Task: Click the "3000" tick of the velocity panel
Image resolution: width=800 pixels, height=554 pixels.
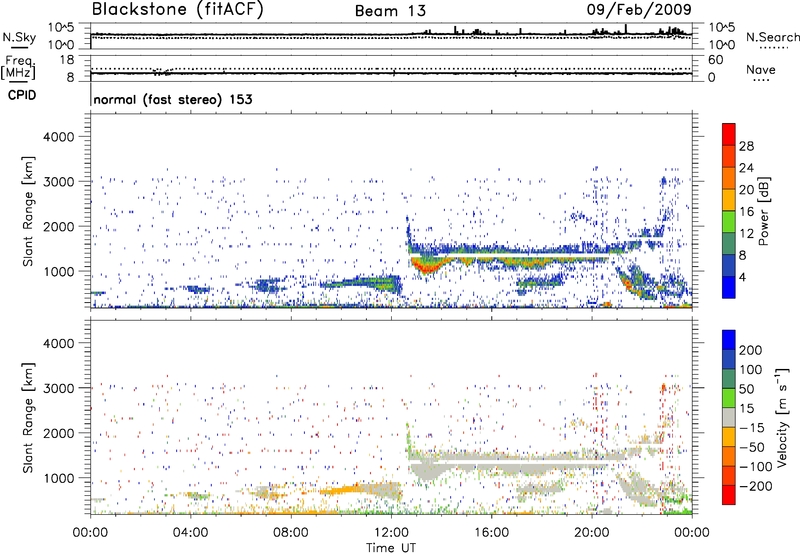Action: click(x=59, y=388)
